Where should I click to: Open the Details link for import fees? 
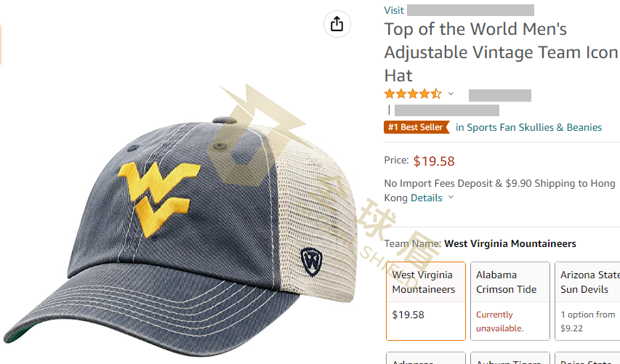point(427,198)
